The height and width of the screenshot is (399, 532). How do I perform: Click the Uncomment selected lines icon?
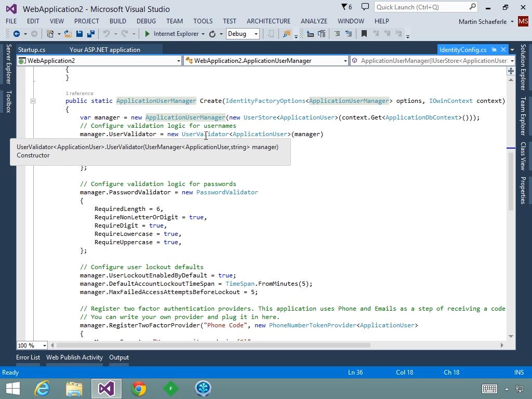click(x=349, y=34)
